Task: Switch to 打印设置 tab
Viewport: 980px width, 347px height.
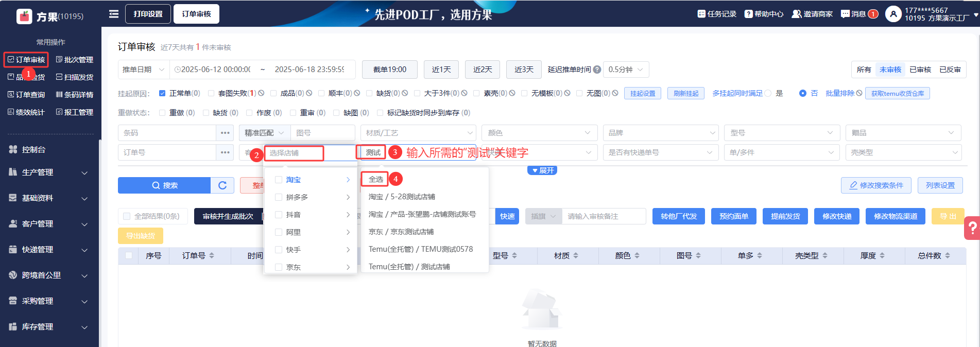Action: [x=148, y=14]
